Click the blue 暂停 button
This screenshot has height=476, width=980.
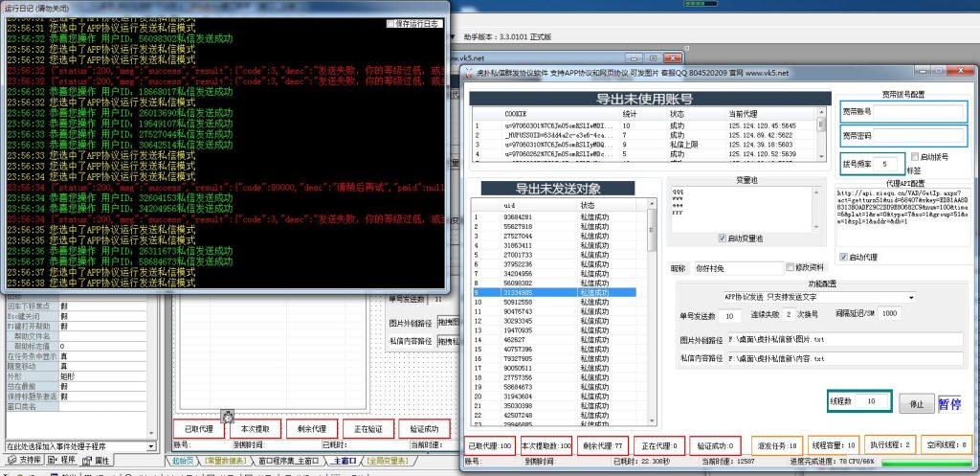tap(949, 404)
